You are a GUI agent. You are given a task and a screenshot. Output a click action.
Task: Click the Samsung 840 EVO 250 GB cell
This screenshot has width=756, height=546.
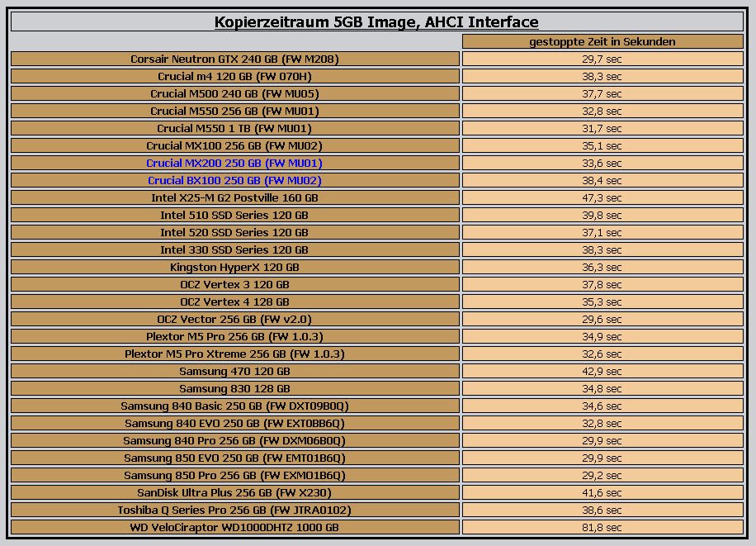pos(234,423)
